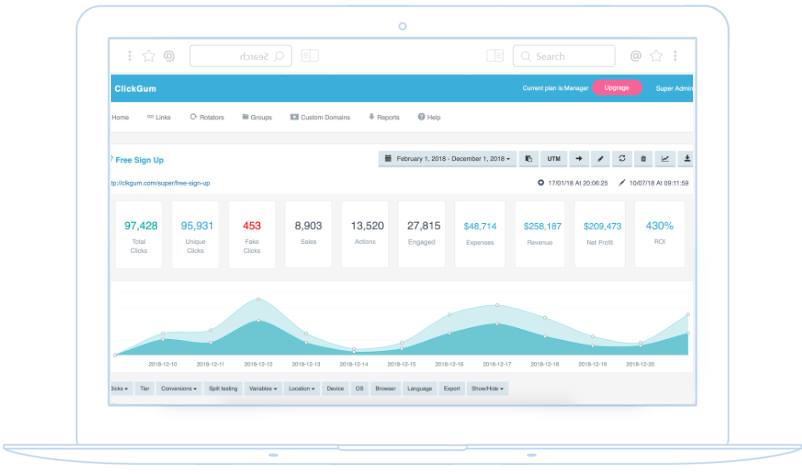The width and height of the screenshot is (802, 474).
Task: Expand the Variables dropdown
Action: (x=263, y=389)
